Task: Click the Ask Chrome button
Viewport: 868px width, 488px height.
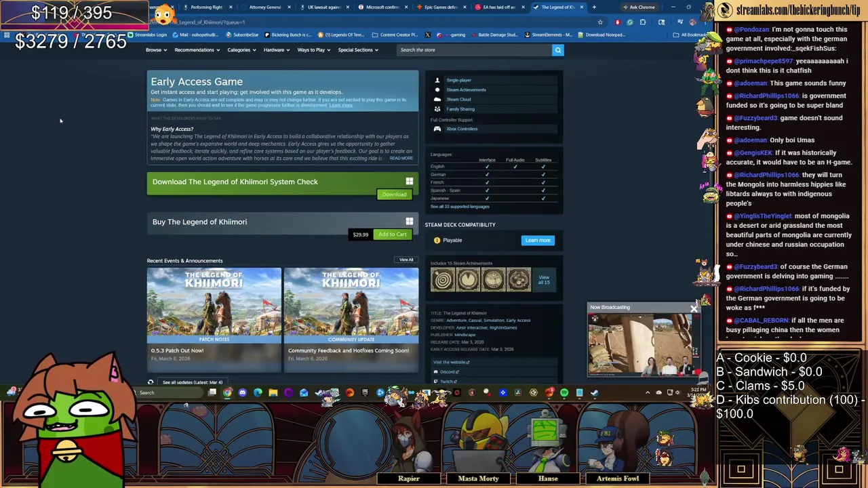Action: pos(639,7)
